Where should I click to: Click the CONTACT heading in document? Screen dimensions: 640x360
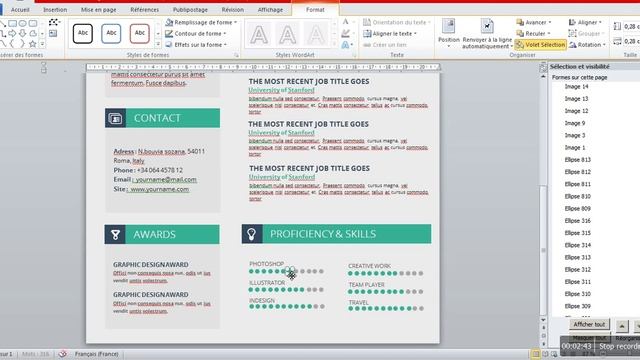coord(157,118)
